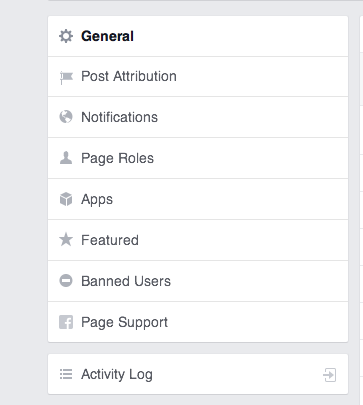Image resolution: width=363 pixels, height=405 pixels.
Task: Click the exit arrow icon in Activity Log row
Action: click(x=329, y=375)
